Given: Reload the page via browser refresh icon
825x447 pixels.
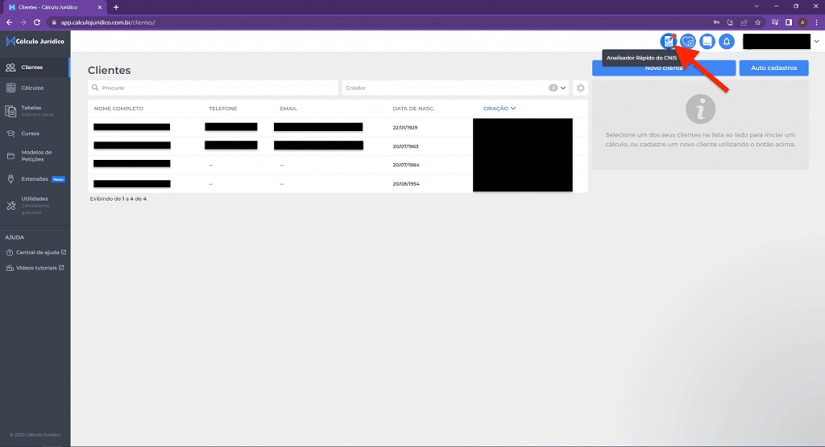Looking at the screenshot, I should tap(37, 22).
